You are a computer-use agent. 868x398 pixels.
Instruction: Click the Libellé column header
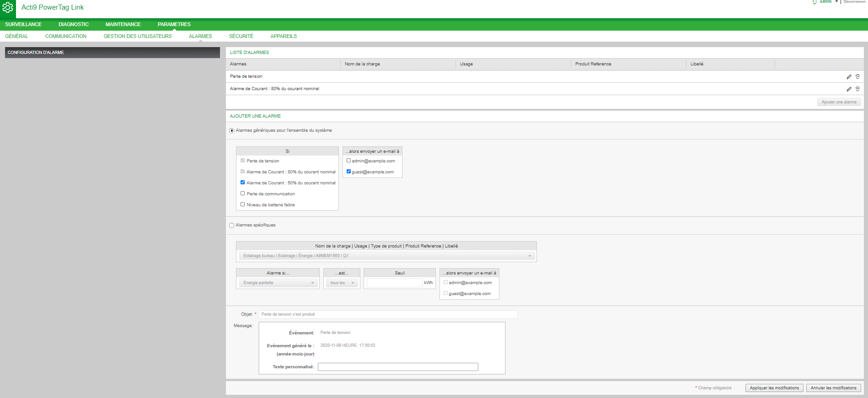[730, 64]
